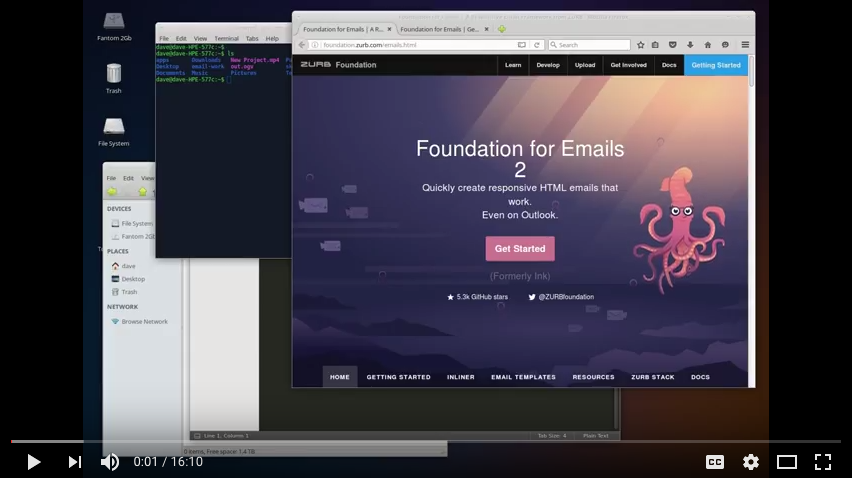Reload the Firefox page

pos(536,45)
